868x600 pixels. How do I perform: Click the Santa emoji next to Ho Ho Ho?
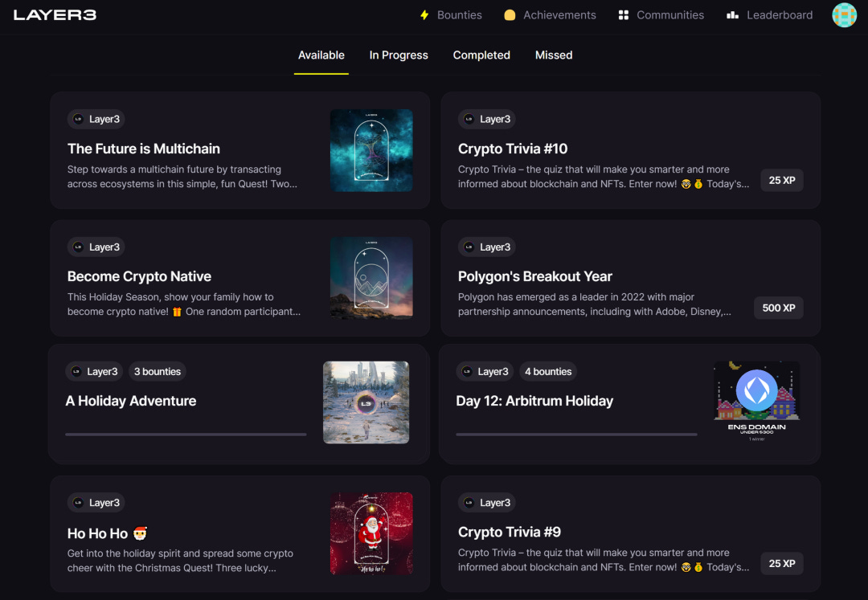[140, 533]
